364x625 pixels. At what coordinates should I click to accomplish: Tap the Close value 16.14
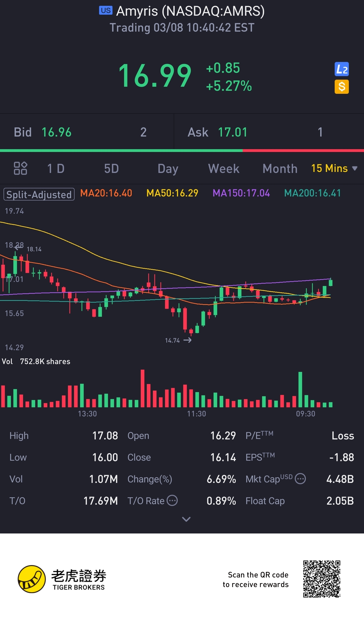point(223,457)
